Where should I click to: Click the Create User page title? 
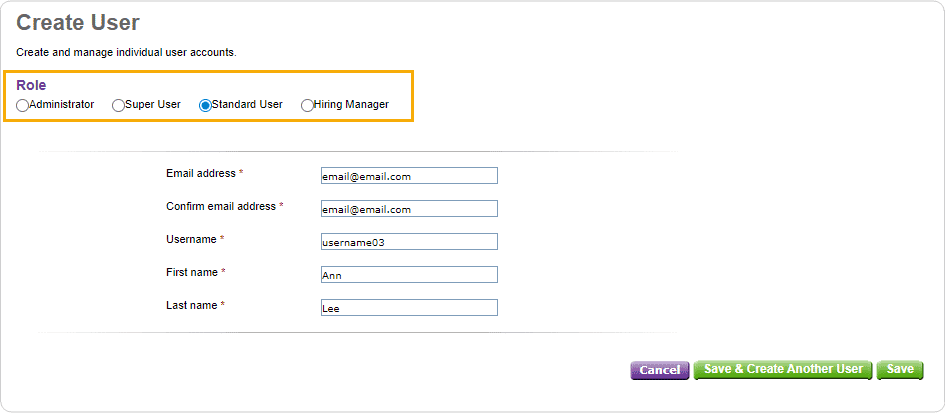(78, 23)
